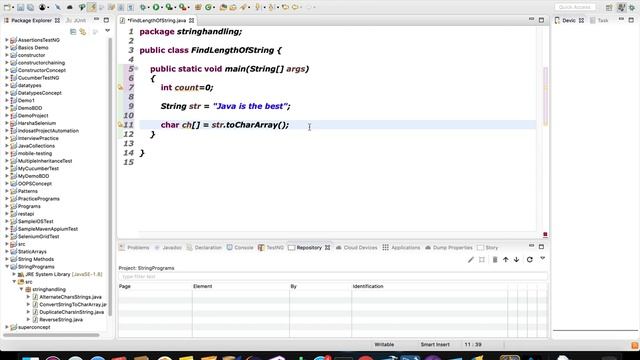Image resolution: width=640 pixels, height=360 pixels.
Task: Switch to the TestNG tab
Action: click(x=271, y=247)
